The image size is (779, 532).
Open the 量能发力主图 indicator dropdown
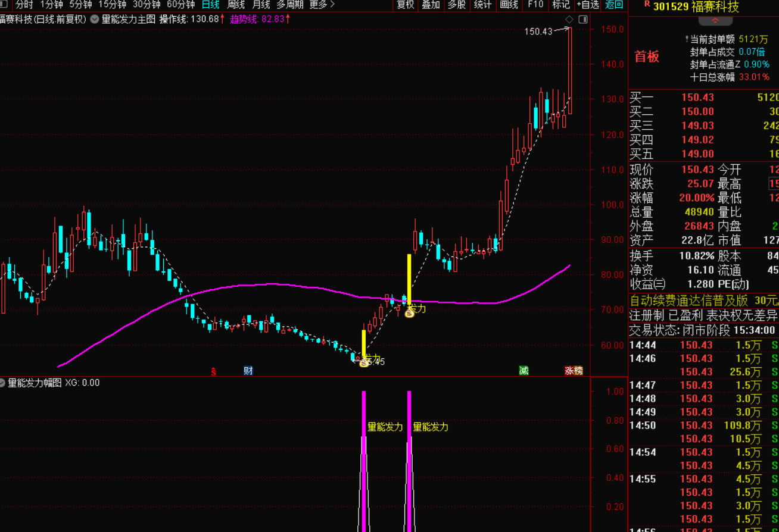(x=95, y=19)
